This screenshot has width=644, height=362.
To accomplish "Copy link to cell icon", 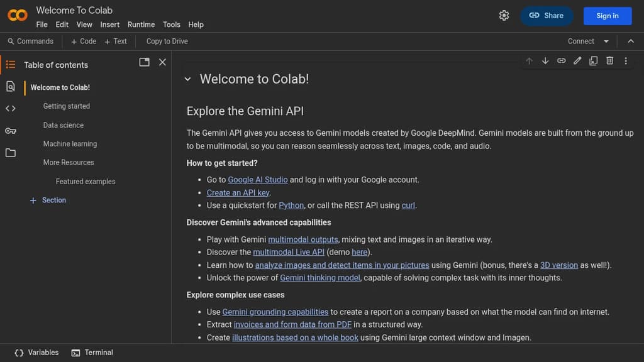I will pos(561,61).
